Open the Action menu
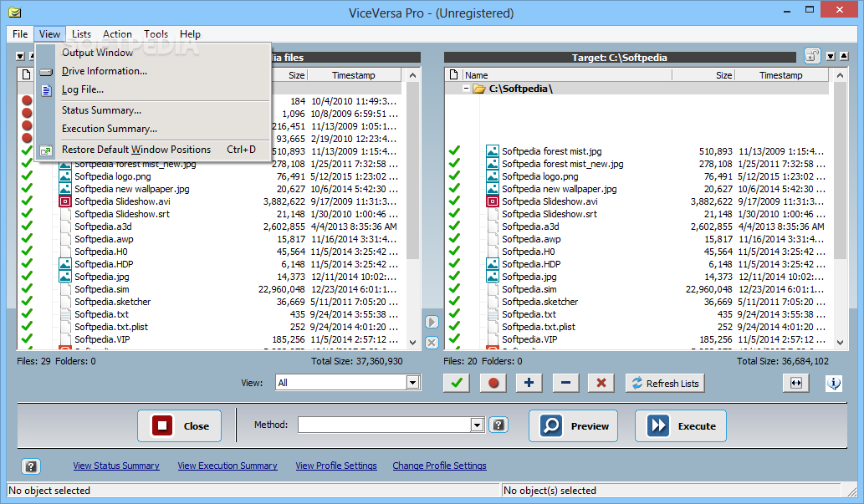The width and height of the screenshot is (864, 504). pyautogui.click(x=117, y=34)
